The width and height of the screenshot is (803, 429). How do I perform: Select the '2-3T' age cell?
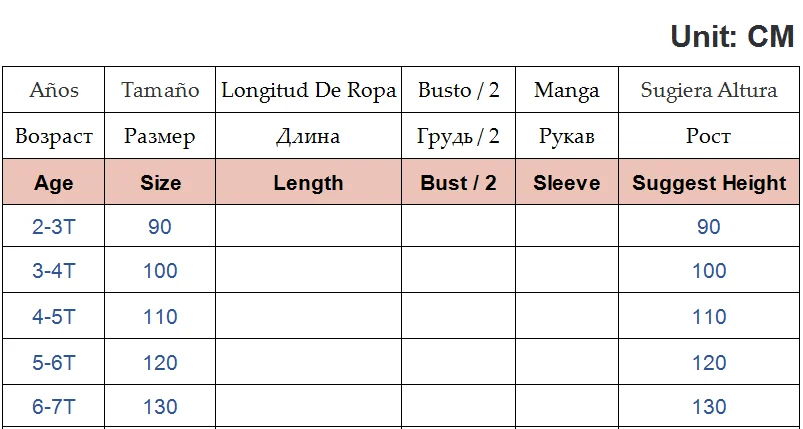(54, 227)
